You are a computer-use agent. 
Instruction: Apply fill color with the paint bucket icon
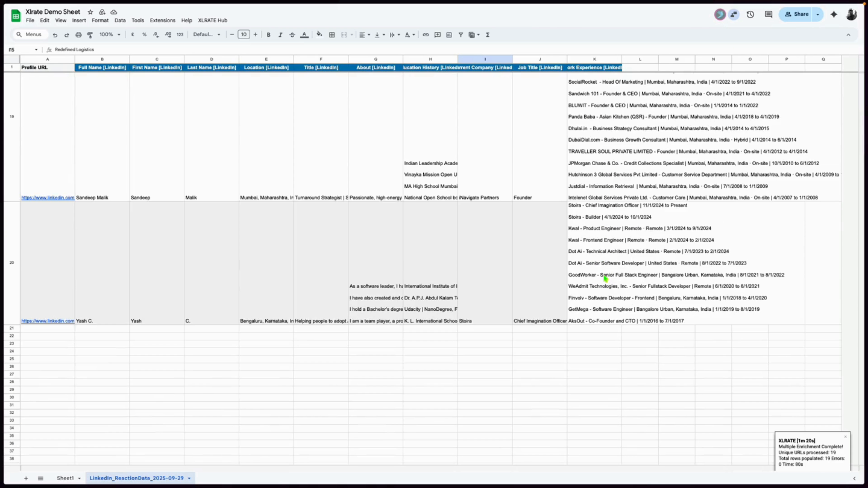[x=319, y=34]
